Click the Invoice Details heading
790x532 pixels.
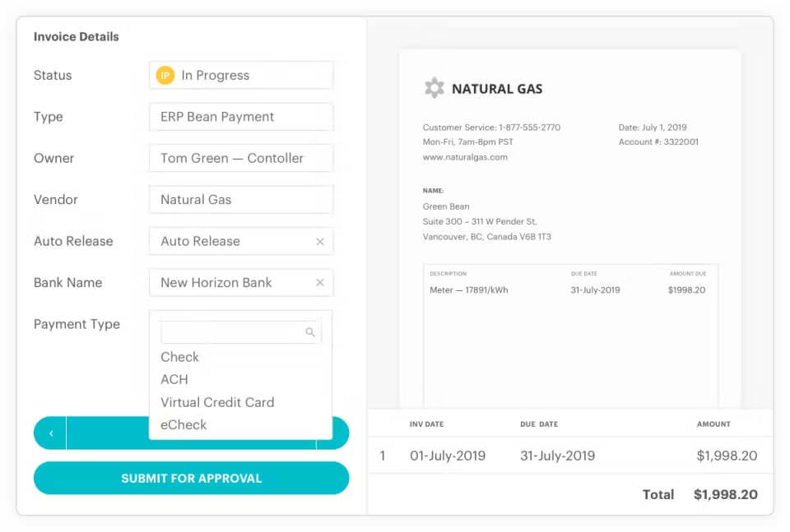click(x=76, y=37)
